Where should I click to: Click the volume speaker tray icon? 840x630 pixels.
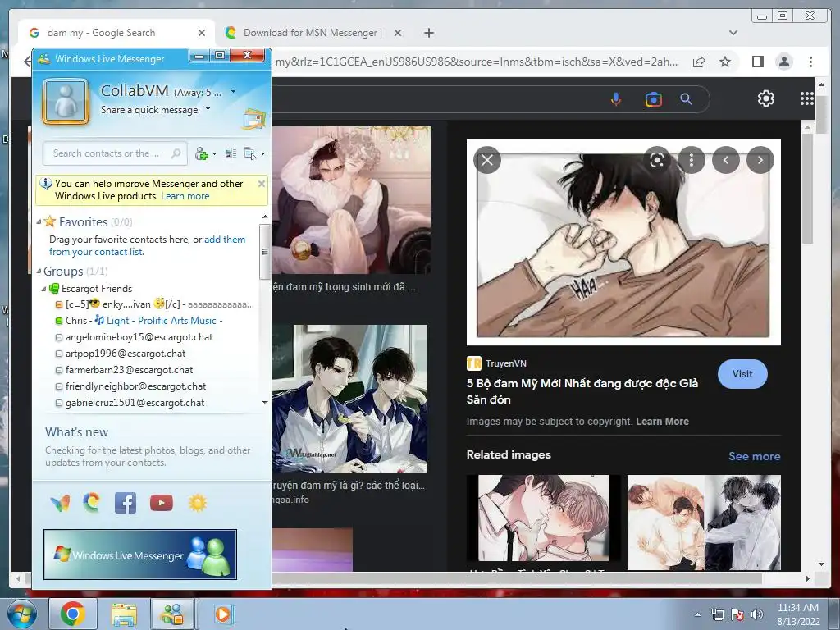pos(756,614)
